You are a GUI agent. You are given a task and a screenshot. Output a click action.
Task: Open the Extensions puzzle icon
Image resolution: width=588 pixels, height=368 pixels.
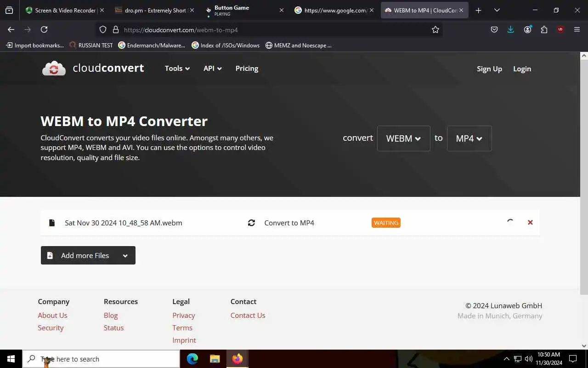544,29
